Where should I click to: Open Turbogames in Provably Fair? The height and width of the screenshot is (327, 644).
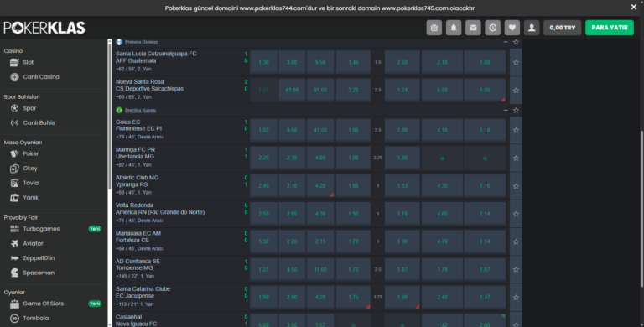[x=41, y=229]
